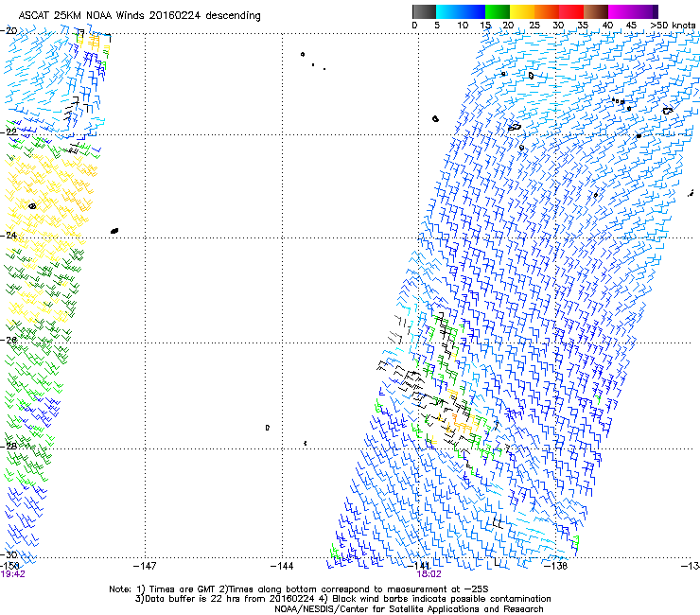
Task: Click the chart title 'ASCAT 25KM NOAA Winds 20160224 descending'
Action: pos(139,15)
